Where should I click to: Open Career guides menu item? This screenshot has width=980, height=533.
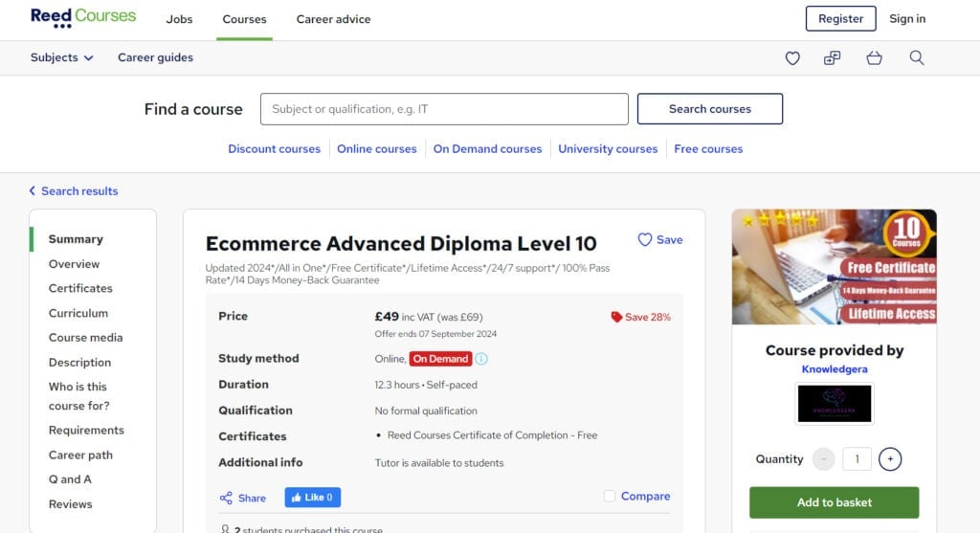[155, 57]
